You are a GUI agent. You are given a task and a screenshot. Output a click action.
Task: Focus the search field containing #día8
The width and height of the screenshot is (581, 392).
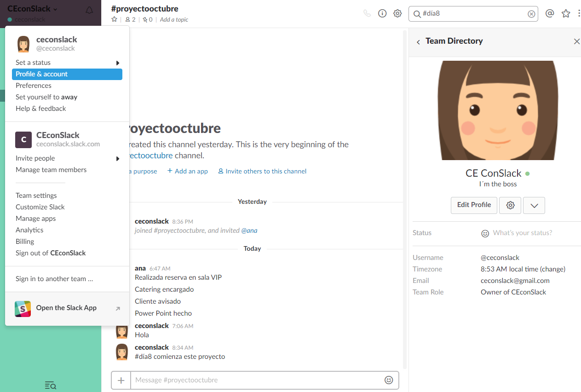pos(474,14)
